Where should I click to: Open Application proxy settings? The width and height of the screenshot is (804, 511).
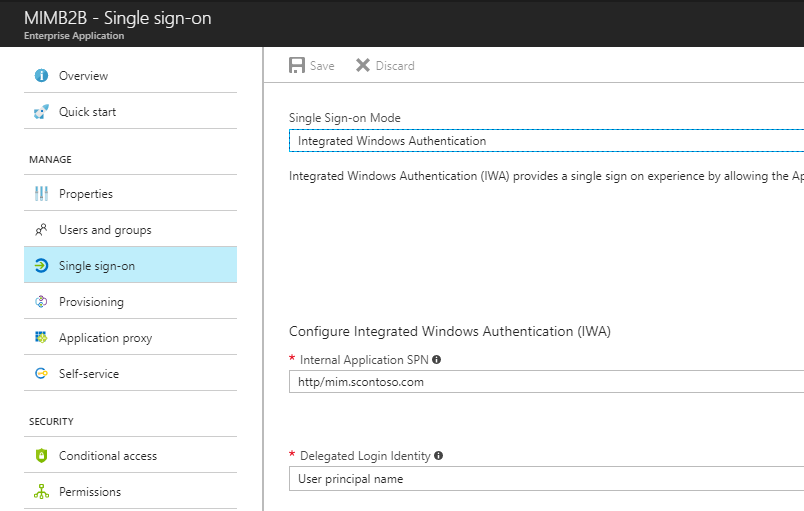click(x=130, y=337)
